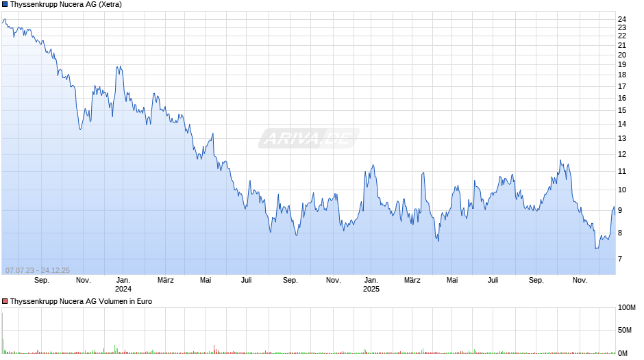Click the price axis label '19'
Viewport: 644px width, 360px height.
pos(622,64)
